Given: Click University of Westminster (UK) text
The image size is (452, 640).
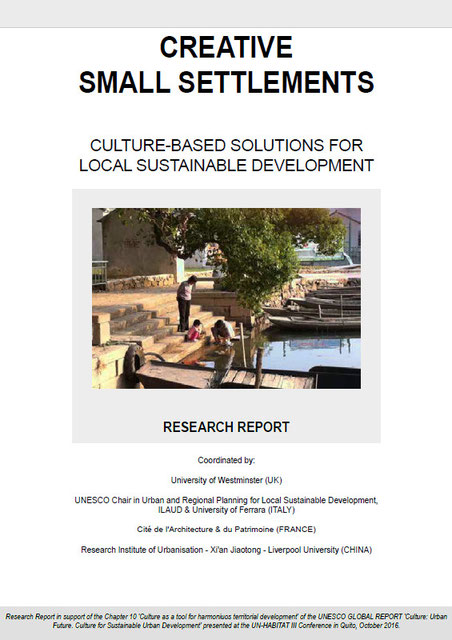Looking at the screenshot, I should pos(226,480).
